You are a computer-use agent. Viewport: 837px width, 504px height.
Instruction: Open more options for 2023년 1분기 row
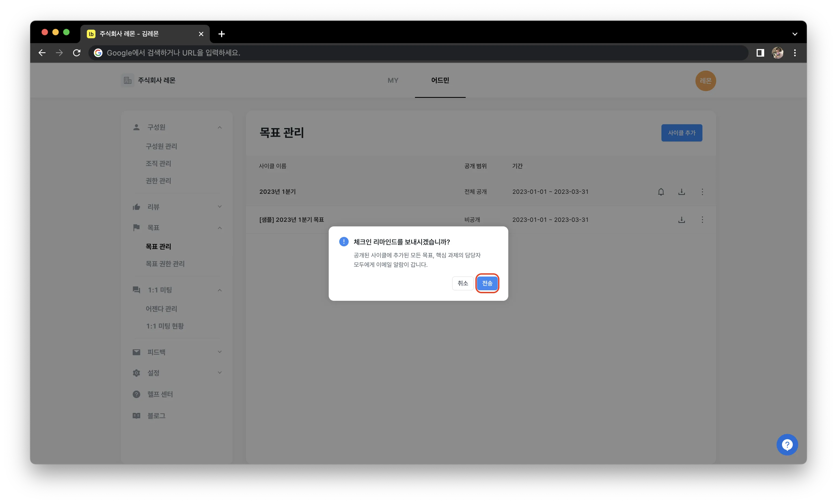point(702,192)
